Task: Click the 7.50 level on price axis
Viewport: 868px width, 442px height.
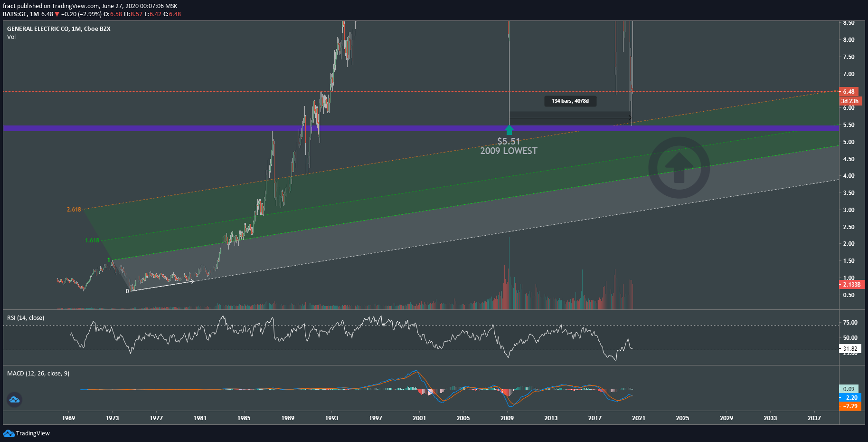Action: (x=849, y=57)
